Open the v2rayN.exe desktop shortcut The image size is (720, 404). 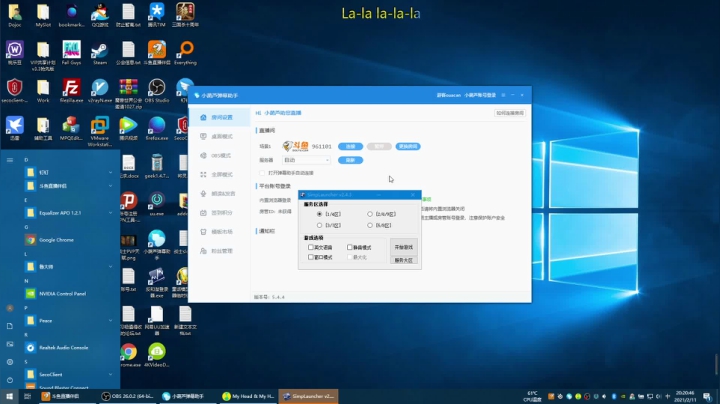point(100,90)
